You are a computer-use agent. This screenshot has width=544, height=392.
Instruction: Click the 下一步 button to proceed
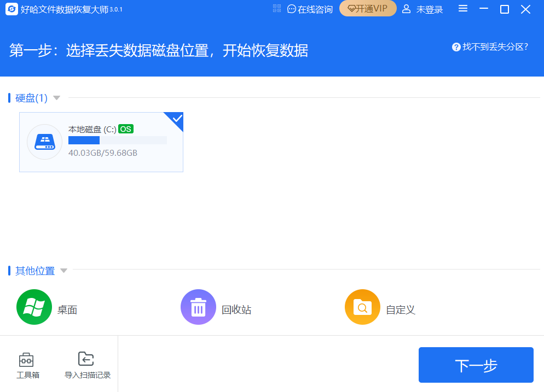(x=476, y=365)
